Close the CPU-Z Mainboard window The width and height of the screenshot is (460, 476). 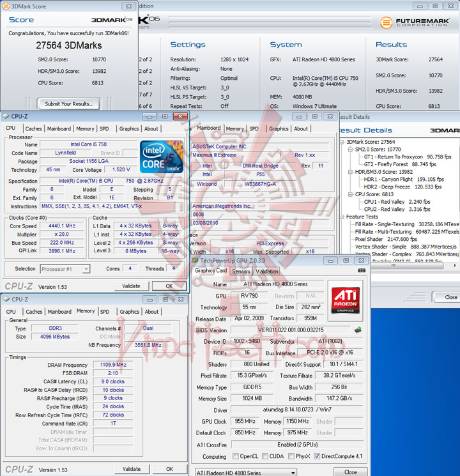click(330, 116)
